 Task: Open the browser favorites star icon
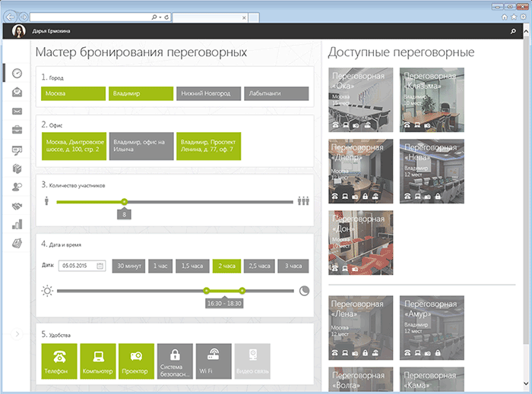pos(514,17)
